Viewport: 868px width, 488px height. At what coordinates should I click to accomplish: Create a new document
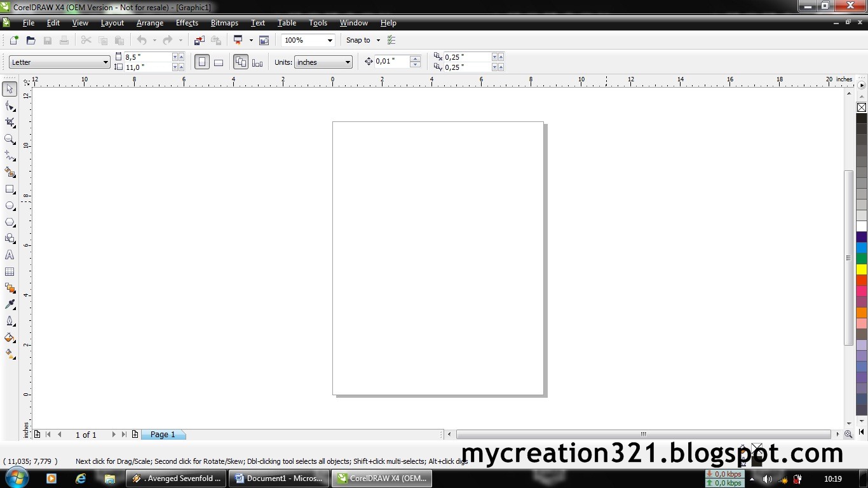(14, 40)
